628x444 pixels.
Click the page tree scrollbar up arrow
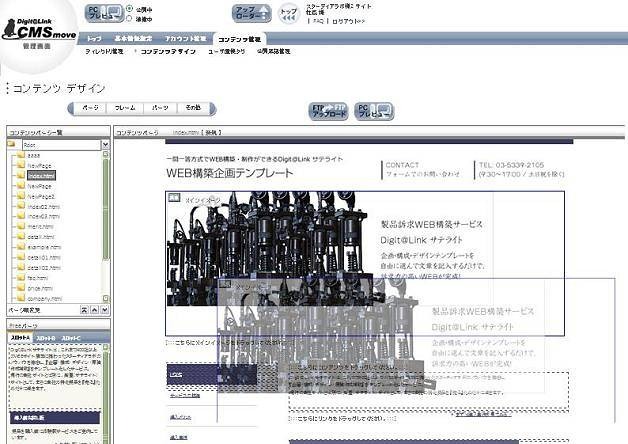pyautogui.click(x=106, y=154)
